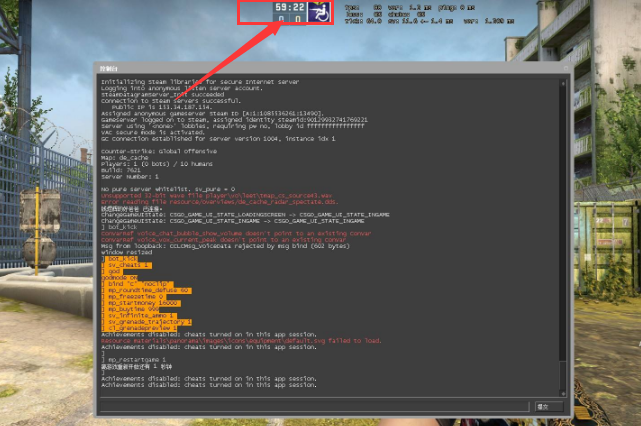Click the 'sv_cheats 1' console line
The image size is (641, 426).
coord(126,265)
